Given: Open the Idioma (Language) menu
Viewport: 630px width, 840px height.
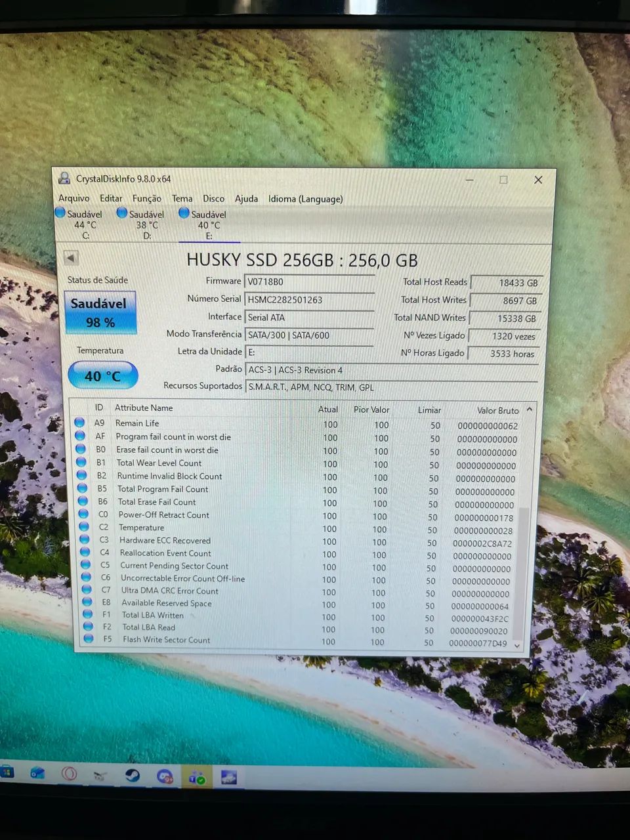Looking at the screenshot, I should pos(305,199).
